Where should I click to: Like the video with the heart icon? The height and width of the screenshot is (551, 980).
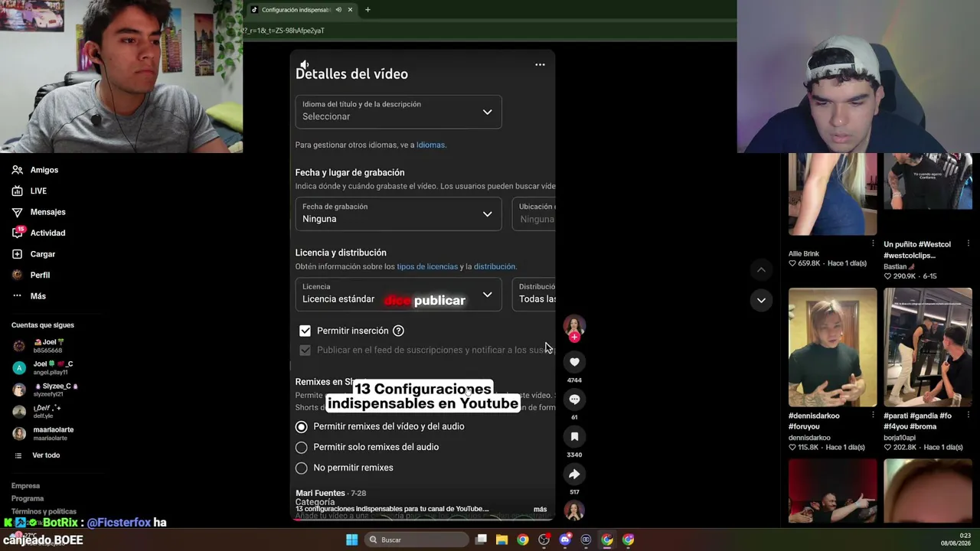[x=574, y=362]
